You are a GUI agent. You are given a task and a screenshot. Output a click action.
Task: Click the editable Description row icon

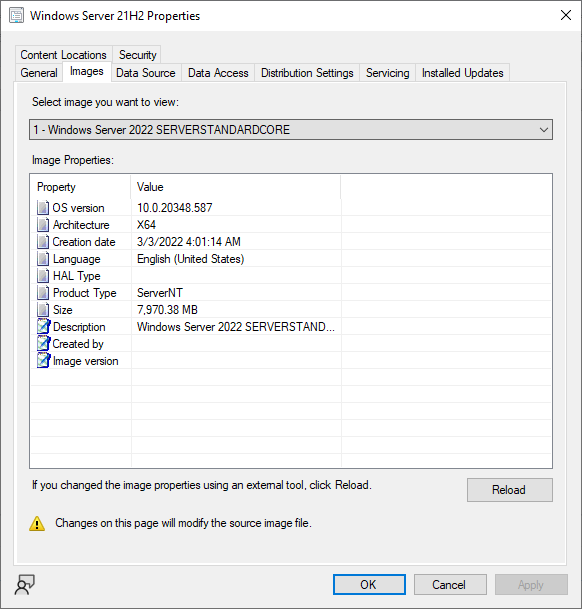coord(44,327)
